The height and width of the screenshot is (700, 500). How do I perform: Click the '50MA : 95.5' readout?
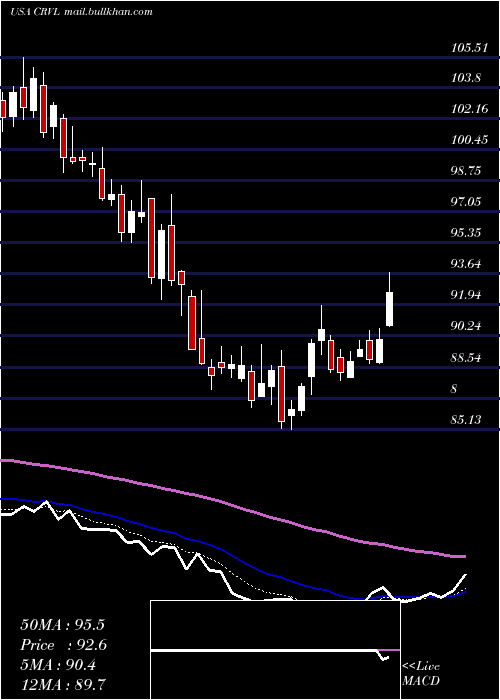click(62, 624)
